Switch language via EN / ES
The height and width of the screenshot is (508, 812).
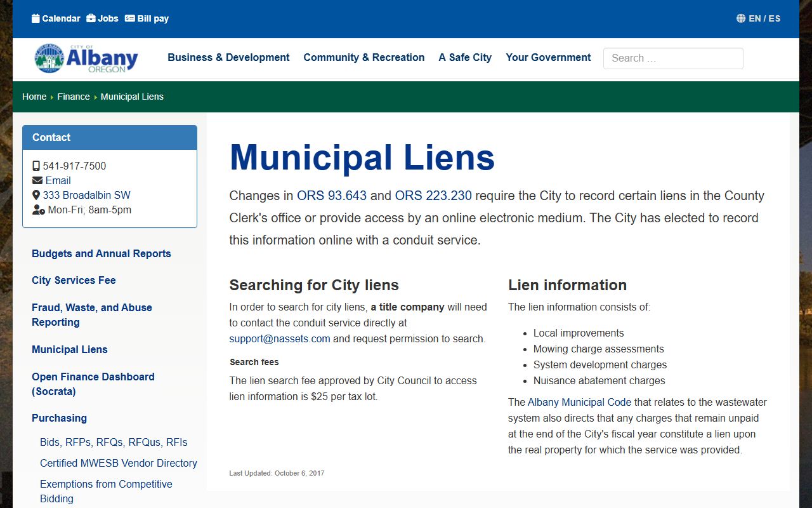pyautogui.click(x=764, y=18)
